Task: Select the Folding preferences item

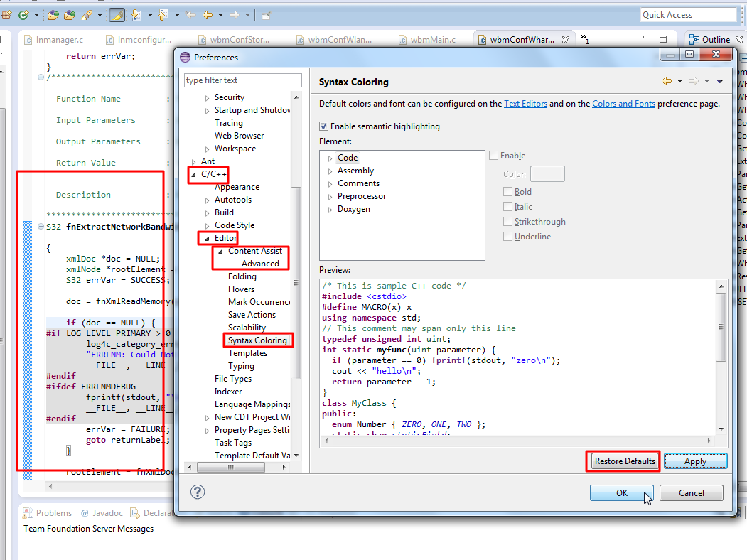Action: point(242,276)
